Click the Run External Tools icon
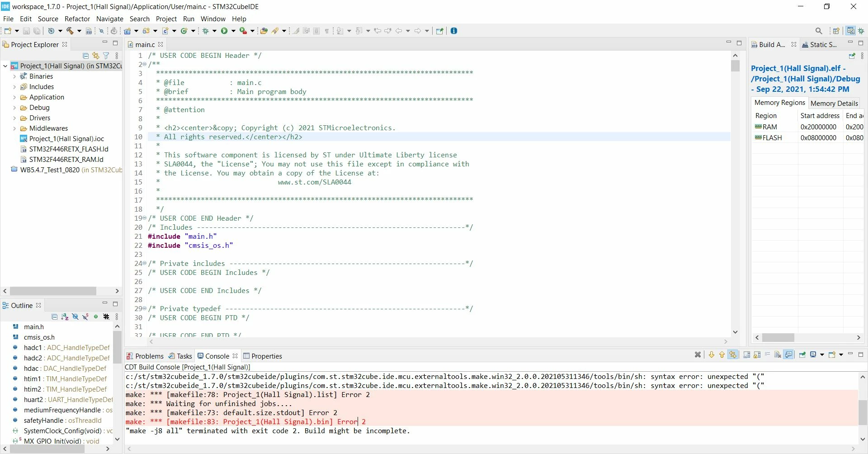 (243, 31)
